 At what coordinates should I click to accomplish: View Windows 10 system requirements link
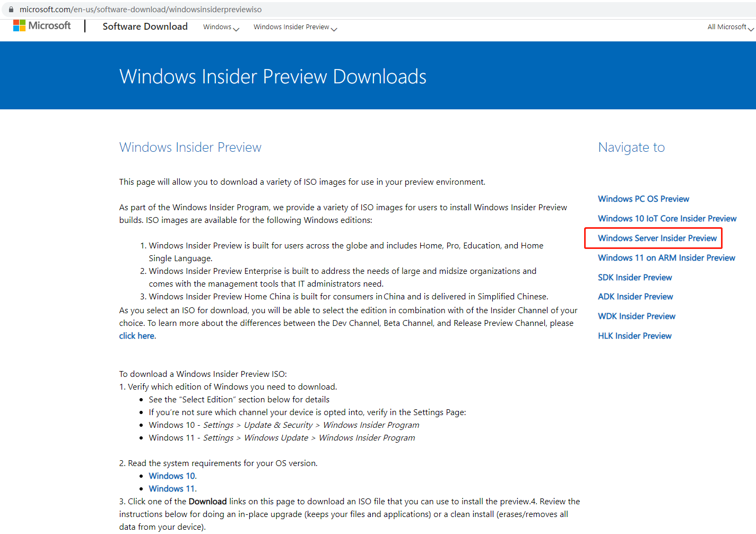(x=172, y=476)
